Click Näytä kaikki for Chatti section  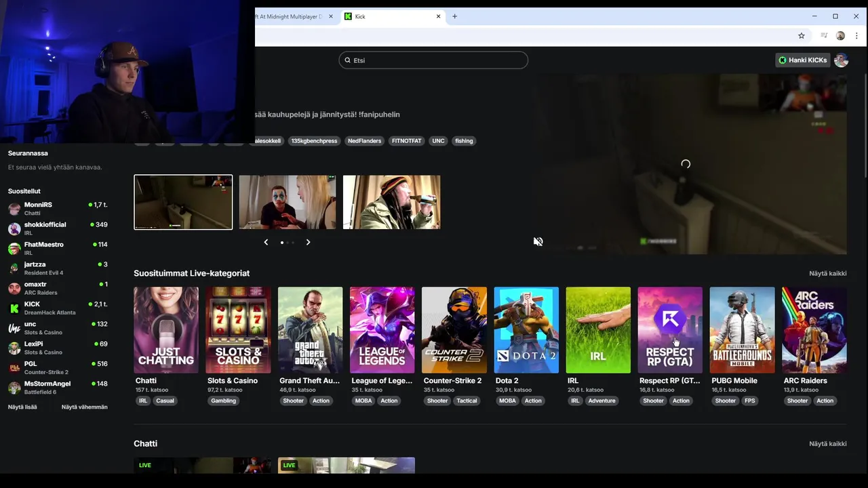tap(827, 443)
